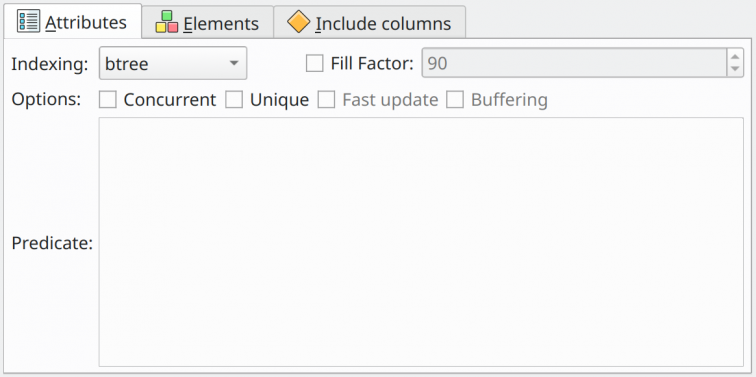Expand the Indexing dropdown arrow
The image size is (756, 377).
233,63
